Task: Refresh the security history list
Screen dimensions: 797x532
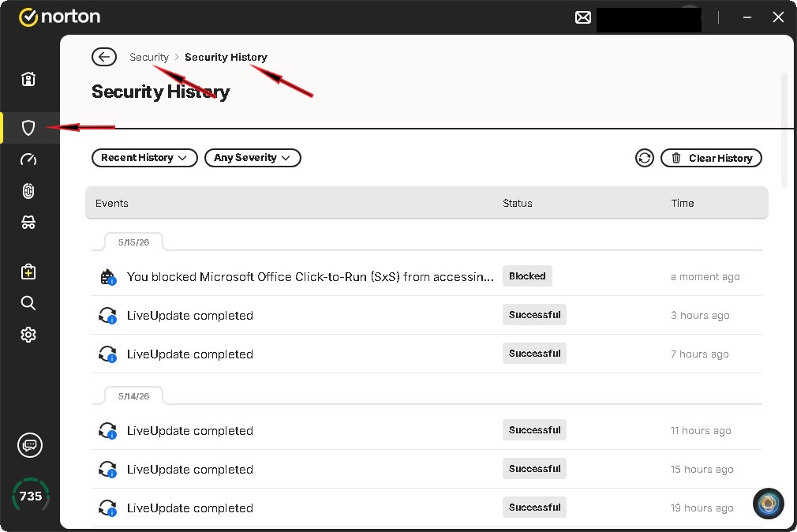Action: 645,158
